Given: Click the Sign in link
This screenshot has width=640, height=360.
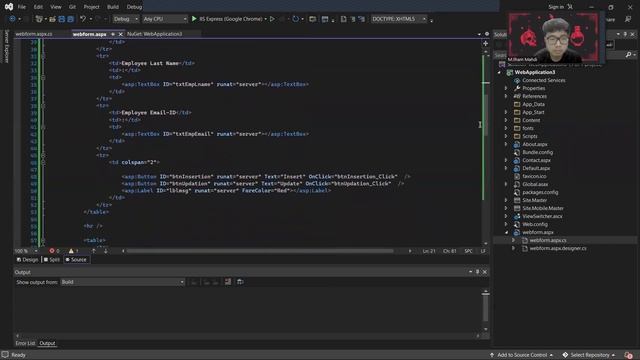Looking at the screenshot, I should coord(556,7).
